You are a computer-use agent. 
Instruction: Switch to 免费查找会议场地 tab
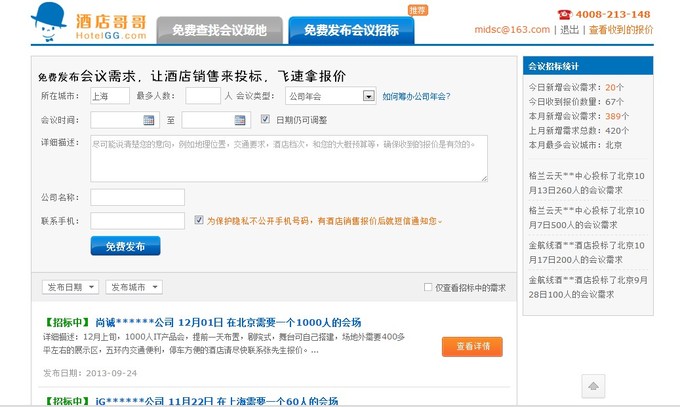(219, 31)
